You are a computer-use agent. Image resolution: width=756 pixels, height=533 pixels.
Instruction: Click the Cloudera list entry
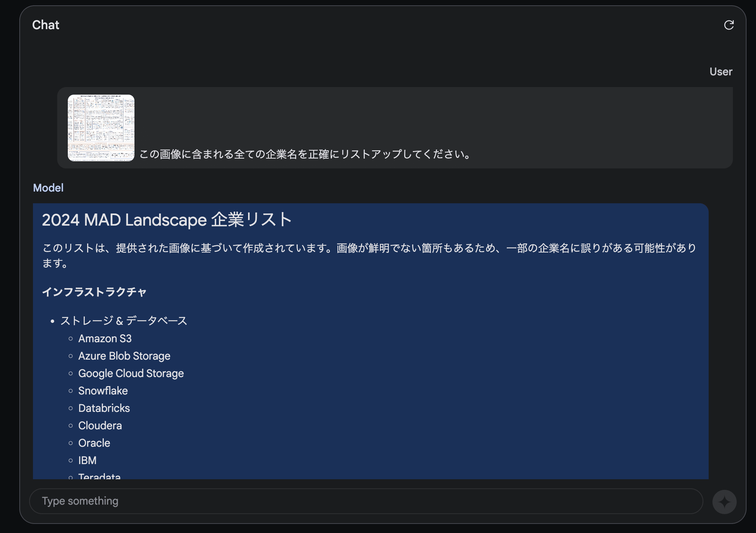tap(100, 425)
